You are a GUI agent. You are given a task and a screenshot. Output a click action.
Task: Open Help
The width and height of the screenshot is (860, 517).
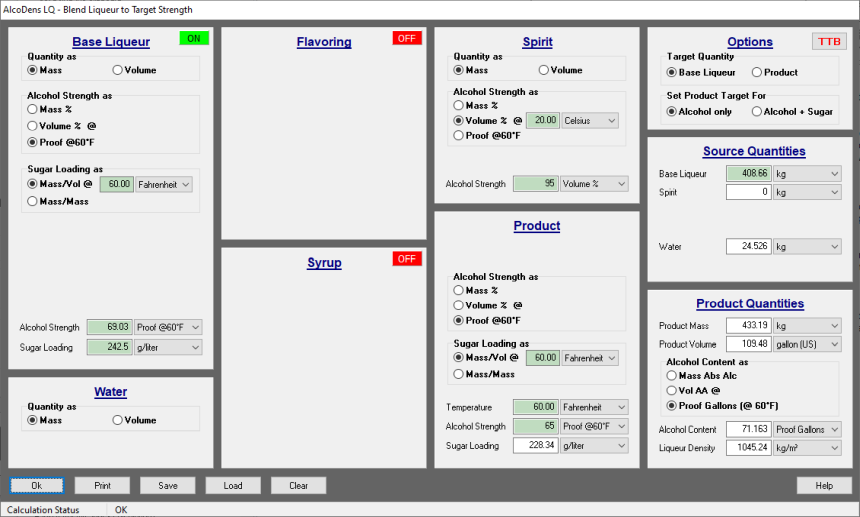point(824,485)
